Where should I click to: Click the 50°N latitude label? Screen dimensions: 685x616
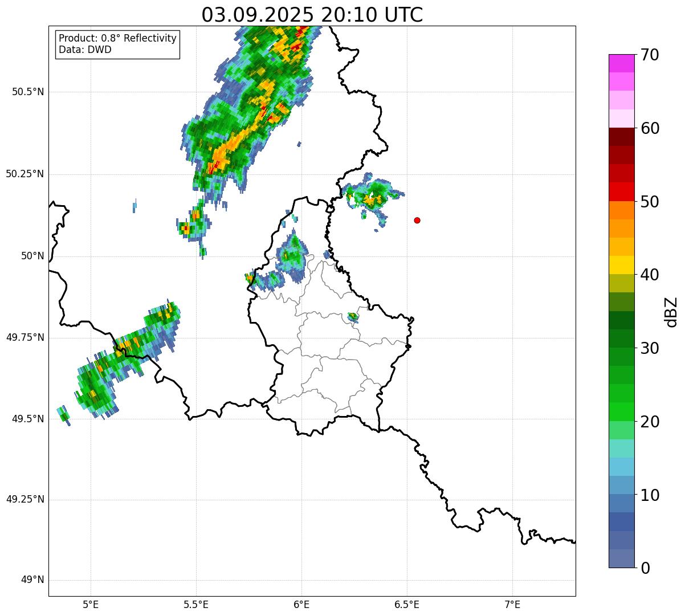pos(32,256)
